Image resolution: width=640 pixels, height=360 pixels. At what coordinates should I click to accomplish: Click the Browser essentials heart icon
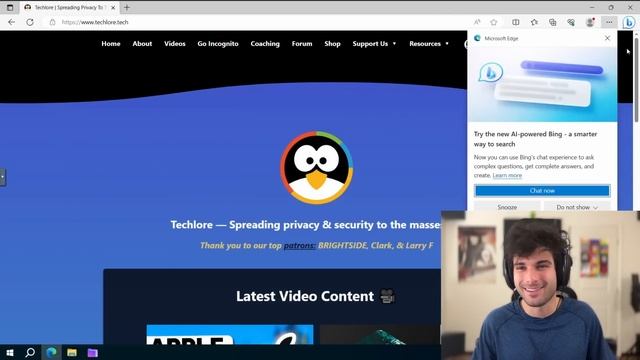[x=571, y=22]
